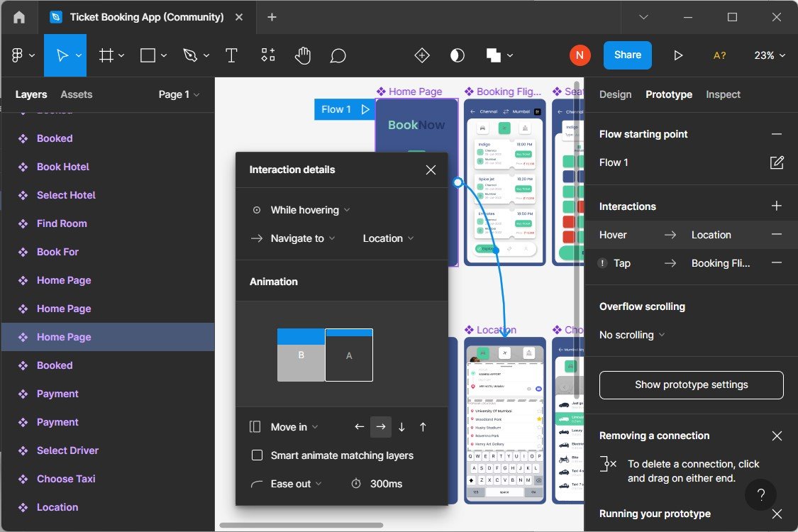Switch to the Assets tab
The height and width of the screenshot is (532, 798).
(x=77, y=94)
